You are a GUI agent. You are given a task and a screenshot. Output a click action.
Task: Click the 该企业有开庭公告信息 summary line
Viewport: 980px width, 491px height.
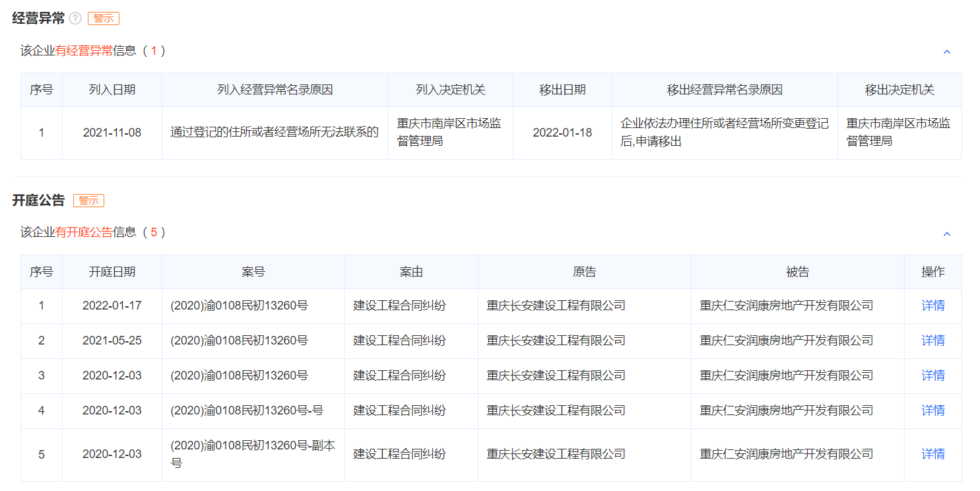click(x=92, y=232)
